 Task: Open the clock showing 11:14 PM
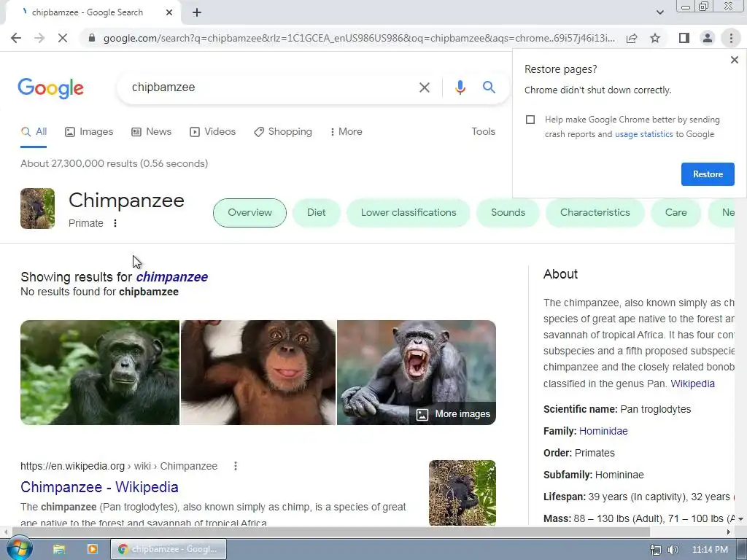tap(710, 550)
